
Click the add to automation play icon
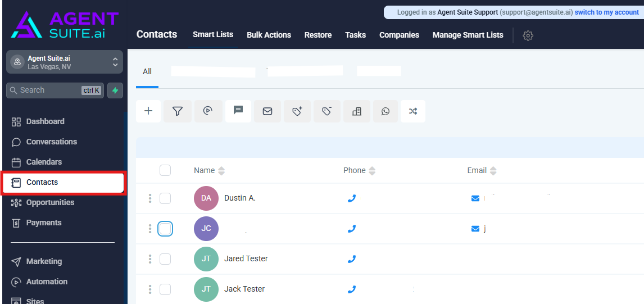click(208, 111)
